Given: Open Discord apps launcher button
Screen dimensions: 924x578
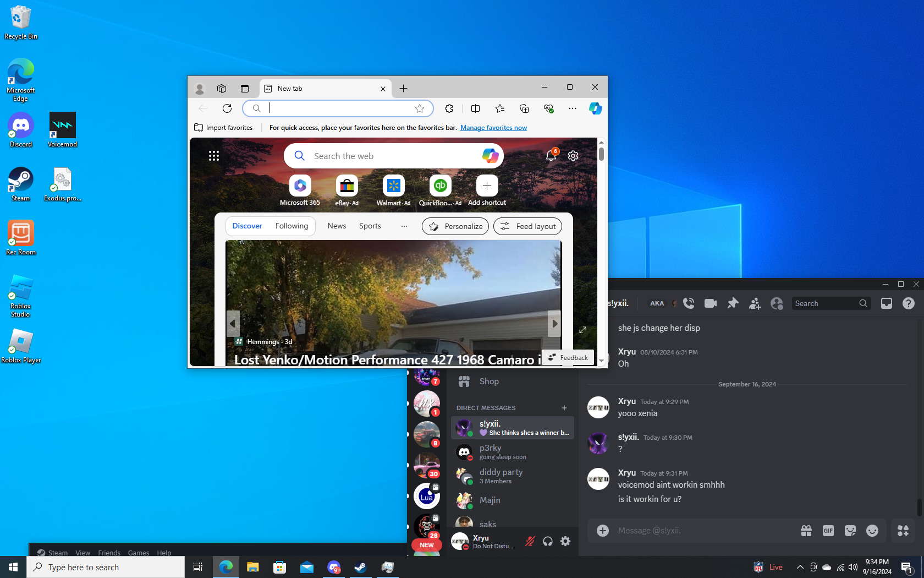Looking at the screenshot, I should click(x=903, y=531).
